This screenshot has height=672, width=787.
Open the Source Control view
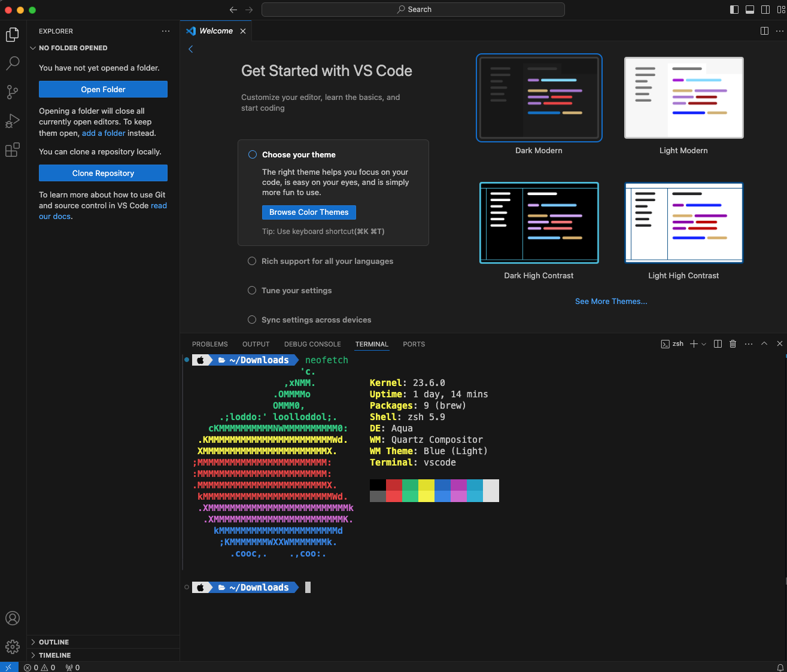coord(13,92)
